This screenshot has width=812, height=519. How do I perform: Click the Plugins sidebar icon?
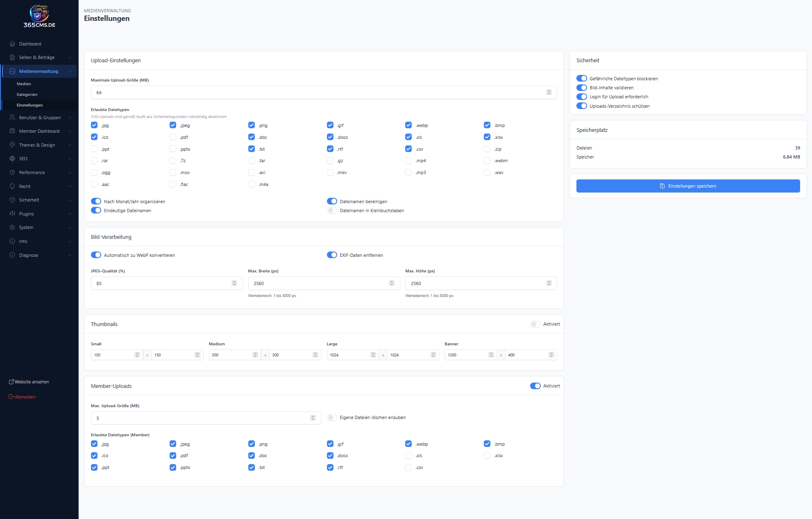(x=12, y=214)
